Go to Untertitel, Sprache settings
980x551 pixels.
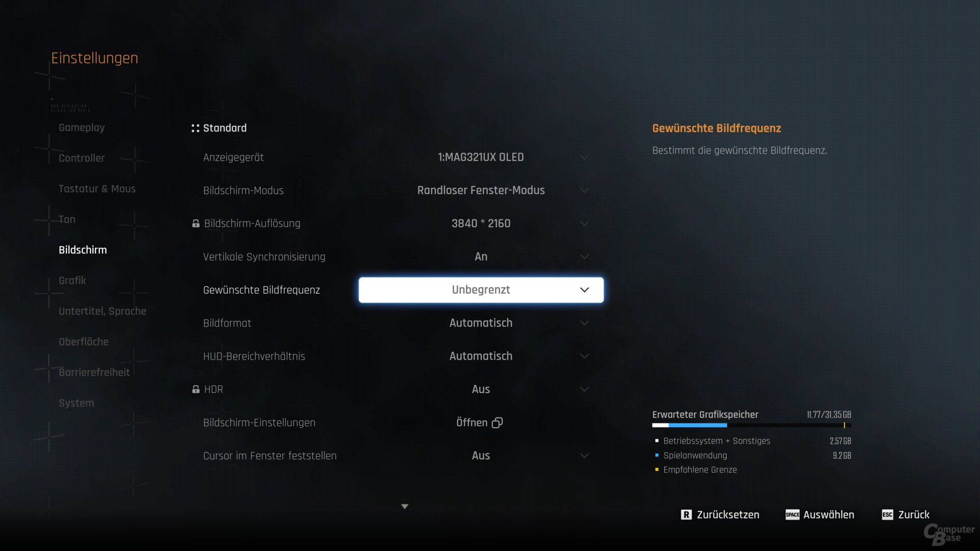point(103,311)
